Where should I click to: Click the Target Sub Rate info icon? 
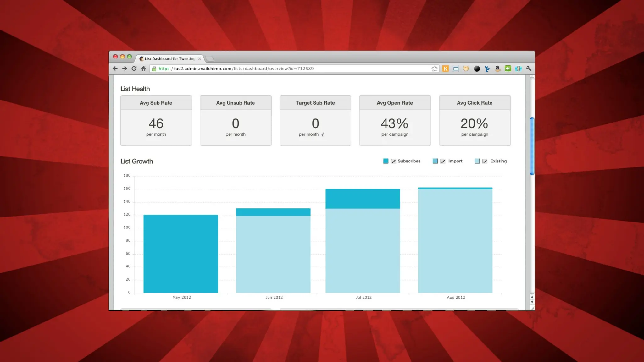pos(323,134)
